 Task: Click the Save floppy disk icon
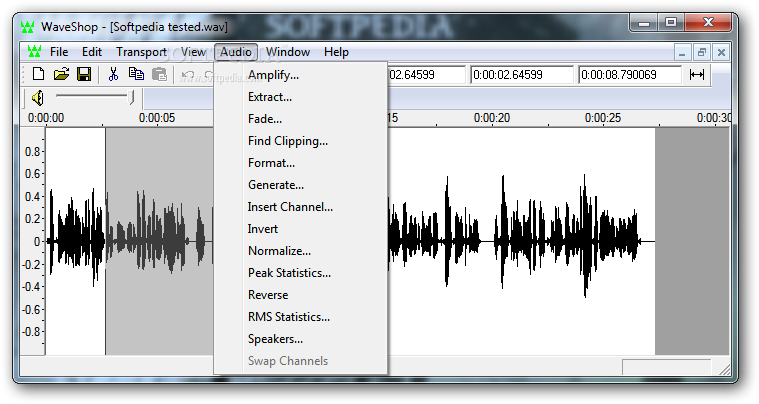pyautogui.click(x=84, y=74)
